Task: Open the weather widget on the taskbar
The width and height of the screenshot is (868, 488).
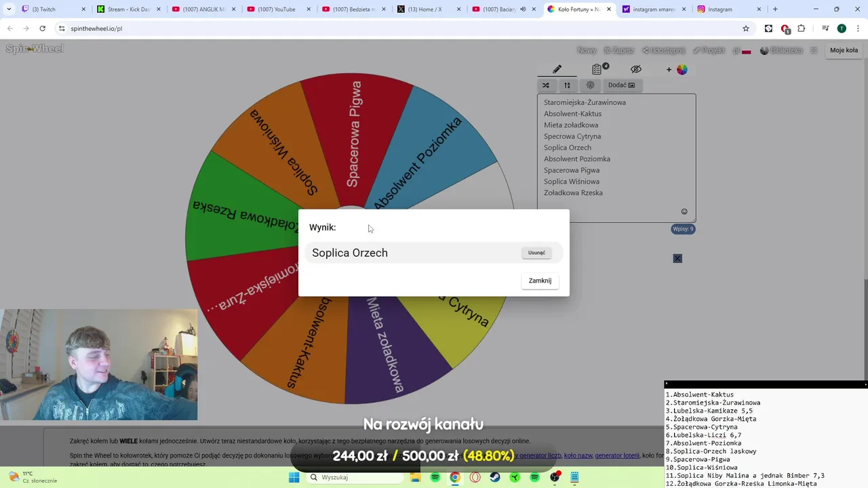Action: coord(33,477)
